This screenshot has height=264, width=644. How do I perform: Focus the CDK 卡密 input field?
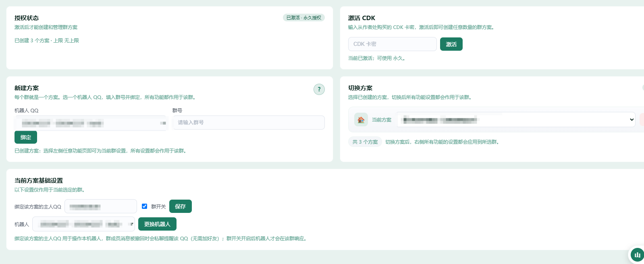(x=393, y=44)
